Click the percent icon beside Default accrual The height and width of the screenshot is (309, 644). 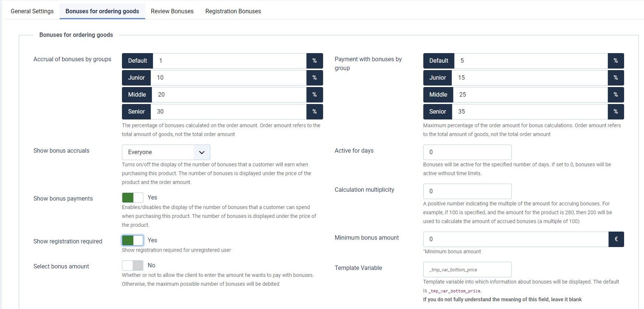click(314, 61)
